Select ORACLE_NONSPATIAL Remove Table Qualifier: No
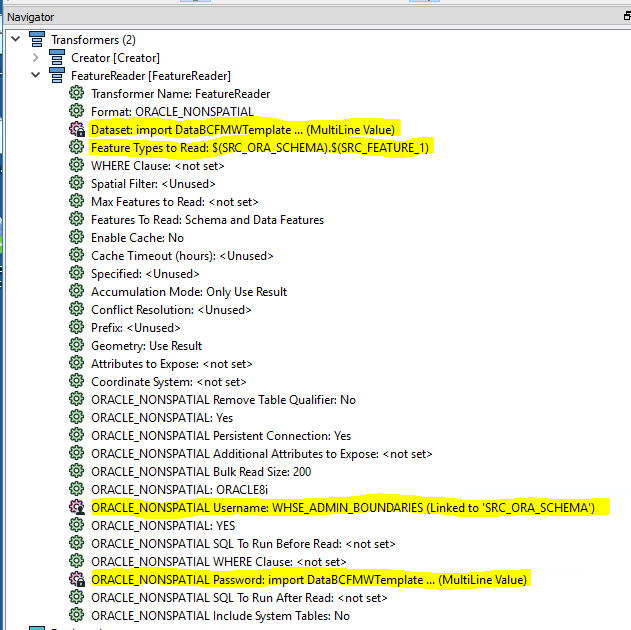The height and width of the screenshot is (630, 631). point(223,399)
